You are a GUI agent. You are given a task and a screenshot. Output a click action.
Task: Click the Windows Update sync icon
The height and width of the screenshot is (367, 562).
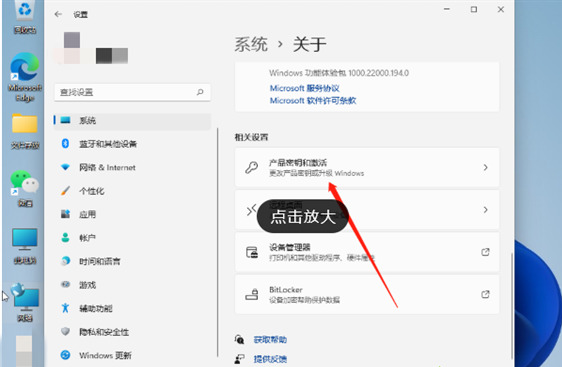point(65,355)
